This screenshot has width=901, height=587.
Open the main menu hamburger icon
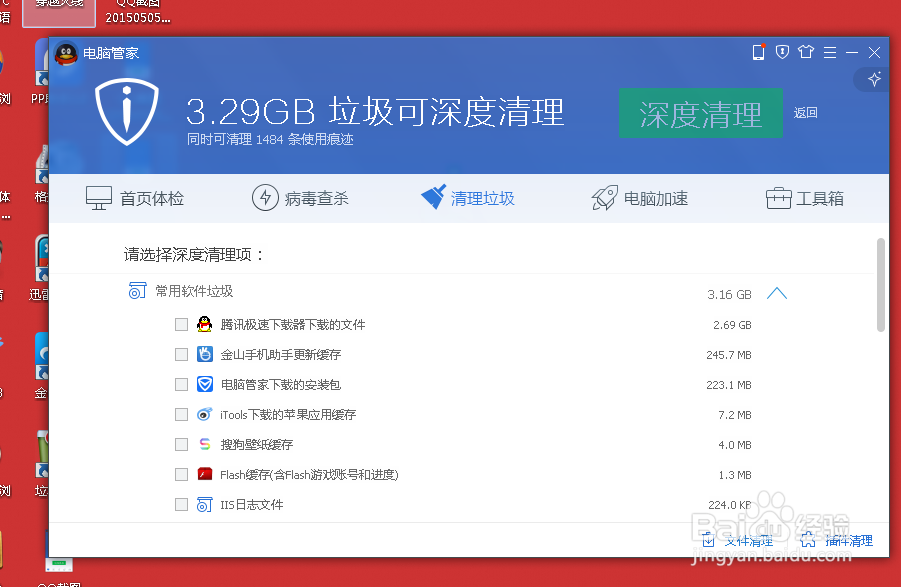click(830, 53)
